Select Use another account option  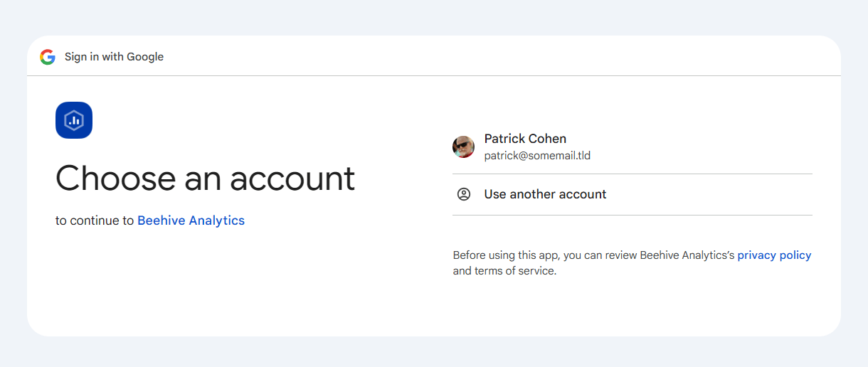pyautogui.click(x=632, y=194)
